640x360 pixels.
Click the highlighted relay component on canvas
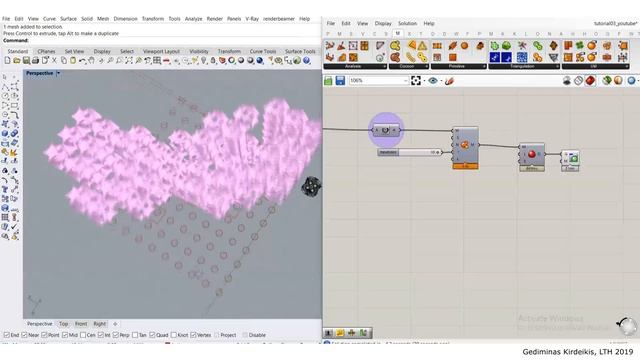tap(386, 130)
